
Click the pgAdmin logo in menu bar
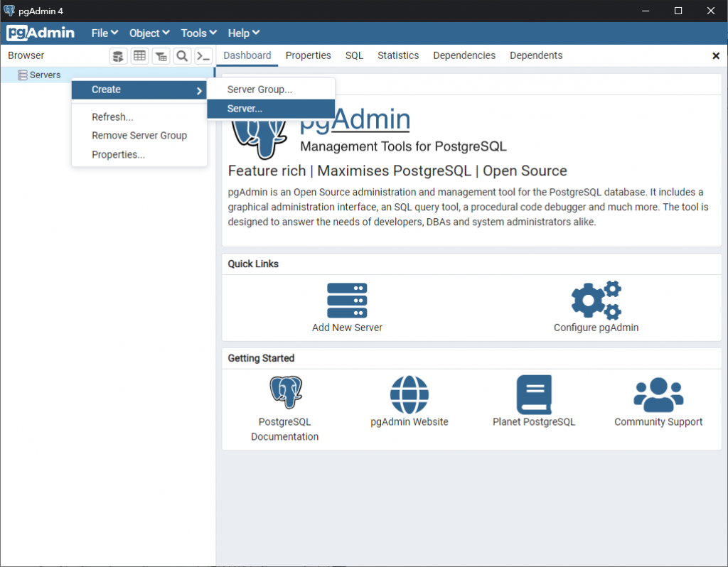point(41,33)
